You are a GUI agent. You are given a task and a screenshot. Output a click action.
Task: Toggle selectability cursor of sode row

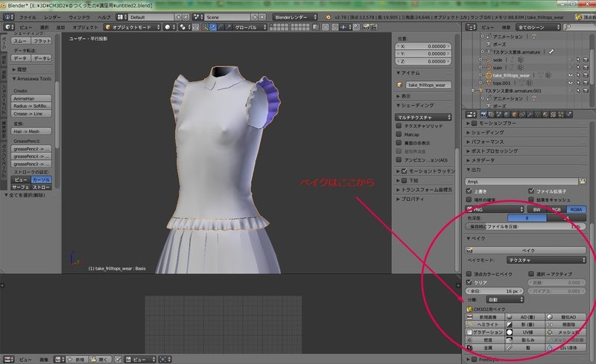(x=578, y=60)
